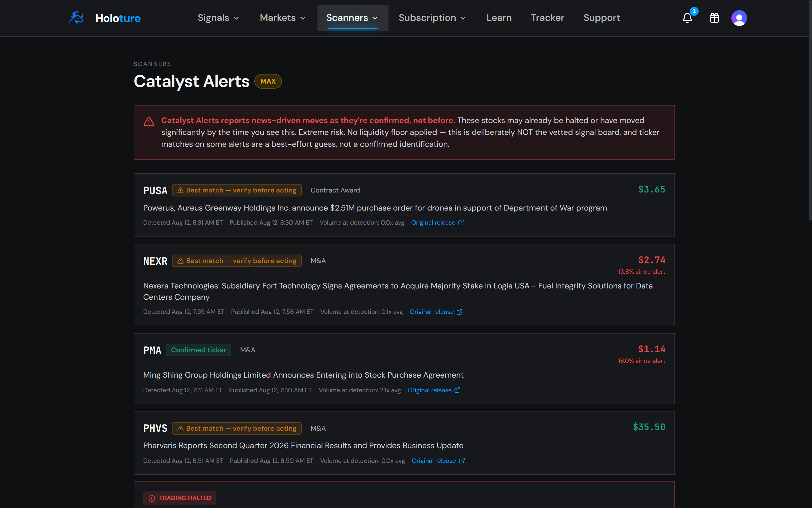Expand the Scanners dropdown menu
This screenshot has width=812, height=508.
pos(352,18)
